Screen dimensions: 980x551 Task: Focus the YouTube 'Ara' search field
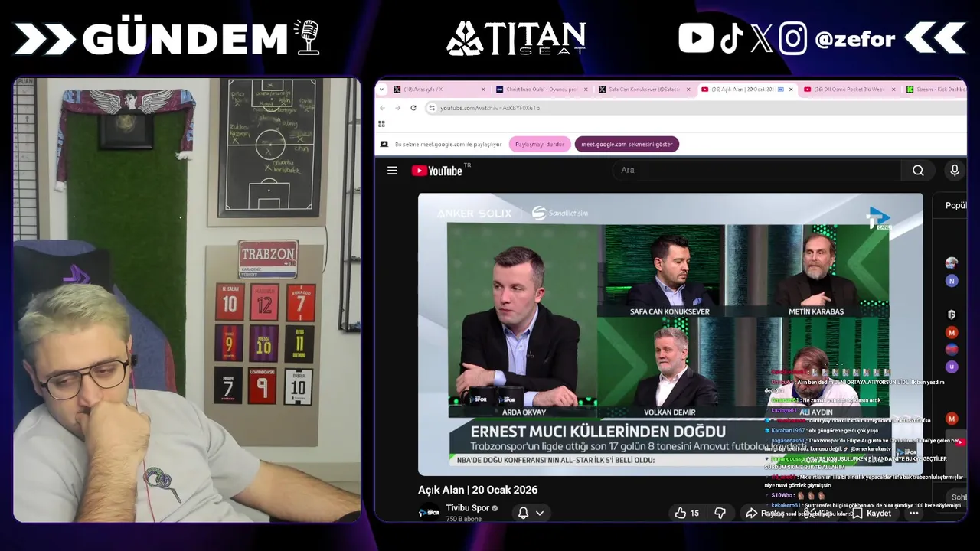pyautogui.click(x=756, y=171)
